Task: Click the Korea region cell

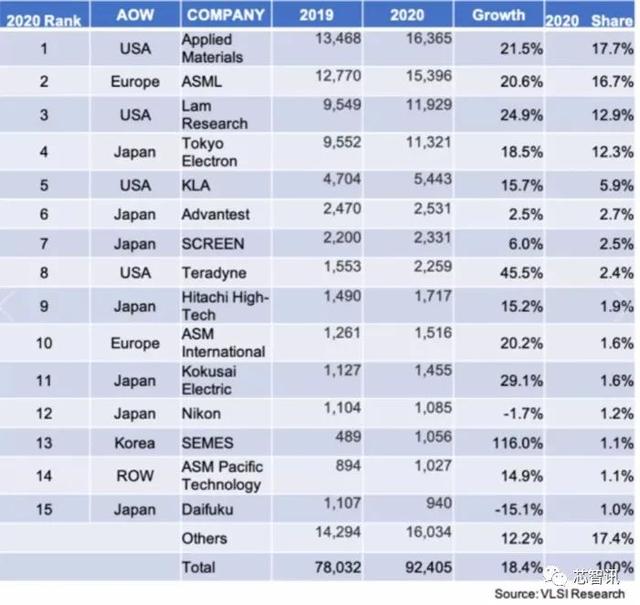Action: (x=134, y=444)
